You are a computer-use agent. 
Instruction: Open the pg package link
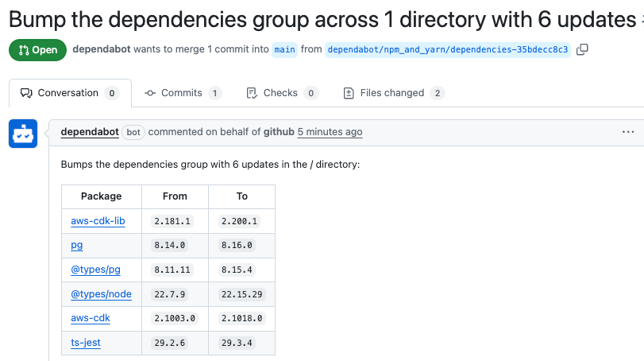click(77, 246)
